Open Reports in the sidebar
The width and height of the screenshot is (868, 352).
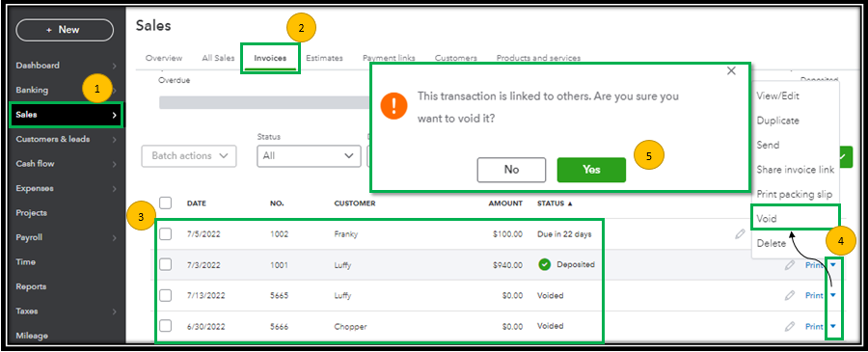(31, 286)
